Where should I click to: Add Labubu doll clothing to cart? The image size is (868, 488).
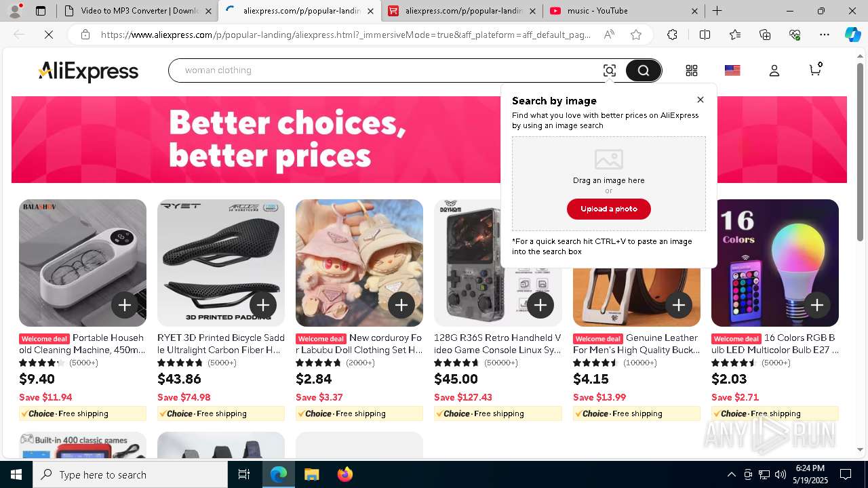(401, 305)
